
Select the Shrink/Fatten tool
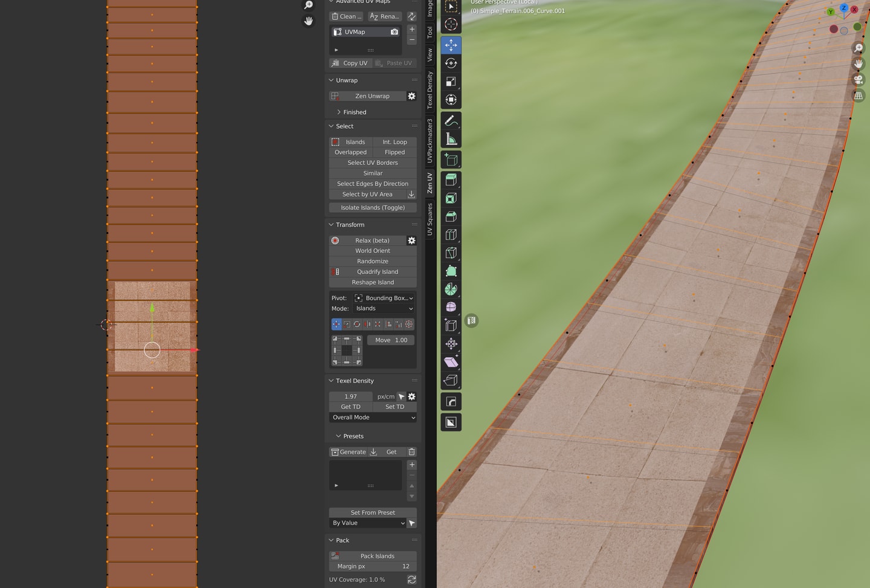click(451, 344)
